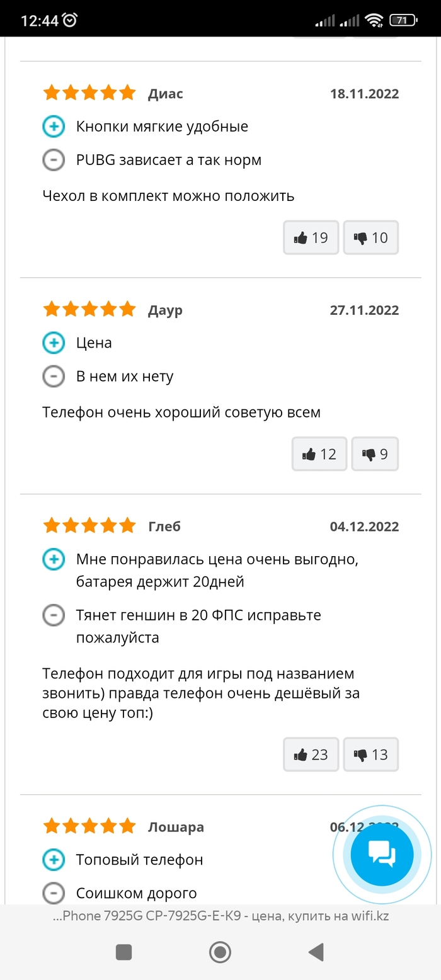Click the date 27.11.2022 on Даур's review

coord(364,310)
